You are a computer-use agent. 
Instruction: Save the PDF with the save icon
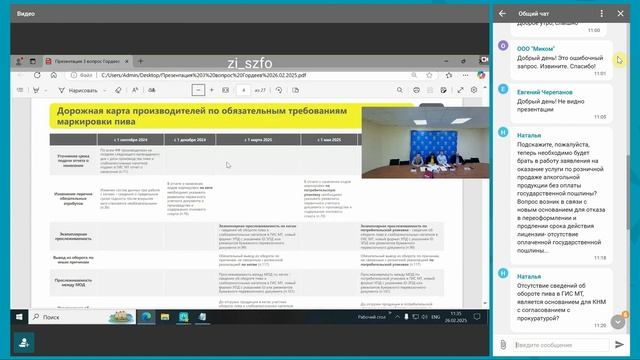[430, 90]
